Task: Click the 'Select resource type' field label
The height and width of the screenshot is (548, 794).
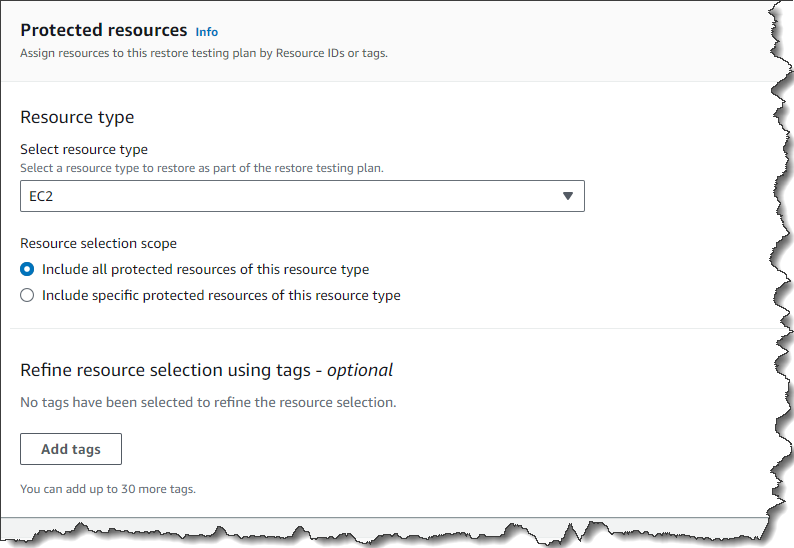Action: [x=84, y=150]
